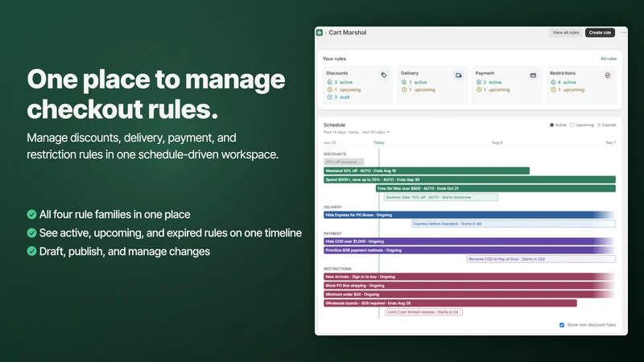Click the Discounts tag icon
This screenshot has height=362, width=644.
[384, 75]
